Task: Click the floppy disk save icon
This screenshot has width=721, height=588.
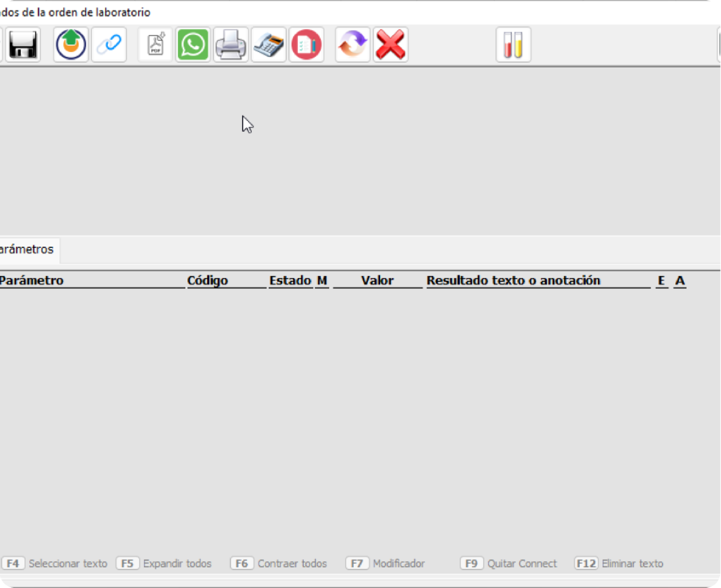Action: [x=23, y=44]
